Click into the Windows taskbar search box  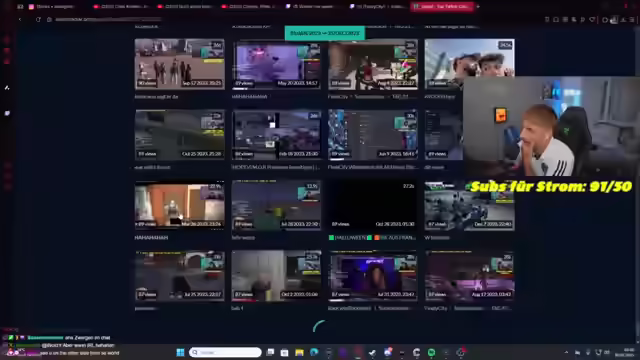click(x=225, y=352)
